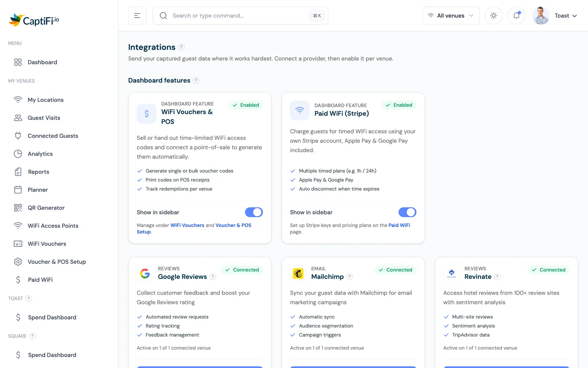Viewport: 588px width, 368px height.
Task: Click help icon next to SQUARE section
Action: tap(32, 336)
